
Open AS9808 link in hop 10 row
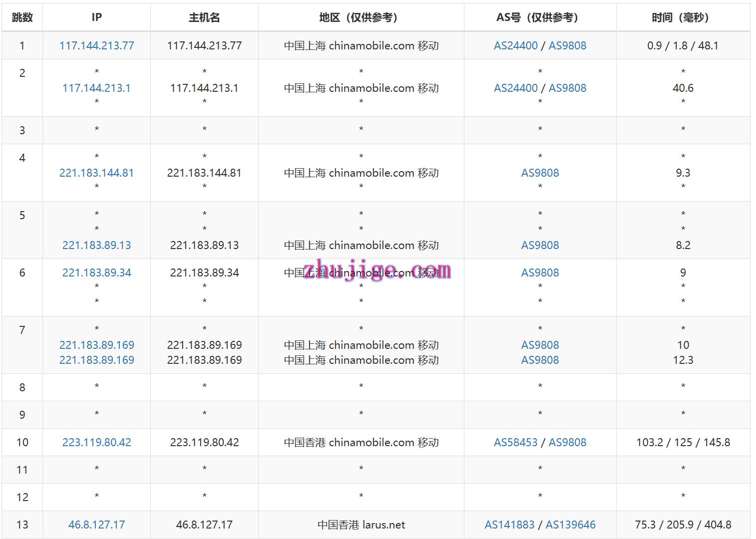[x=567, y=442]
